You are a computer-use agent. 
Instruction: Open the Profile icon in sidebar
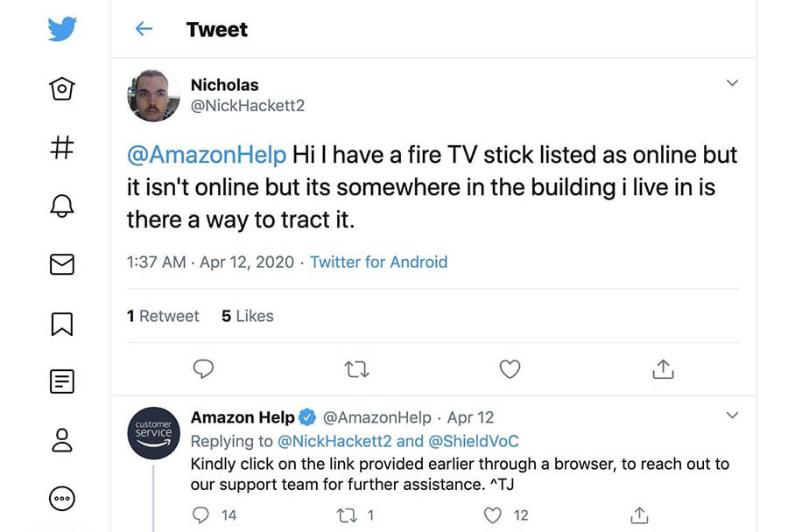(61, 440)
